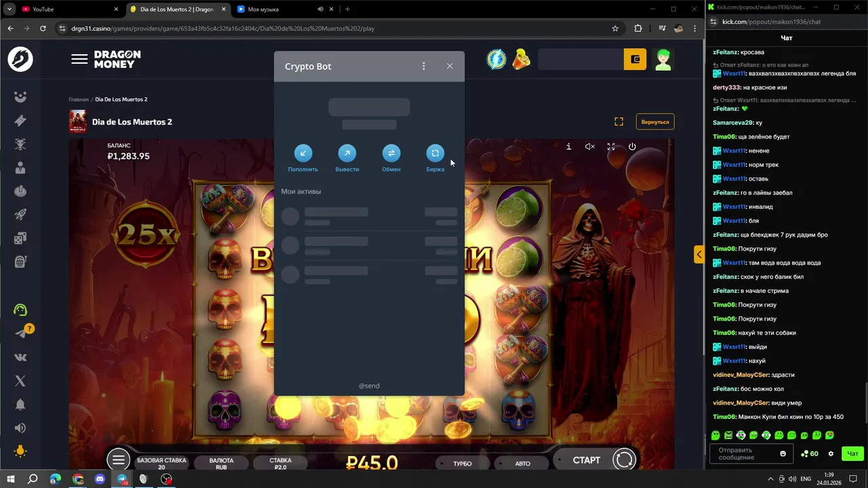Open the Dragon Money hamburger menu

tap(79, 60)
